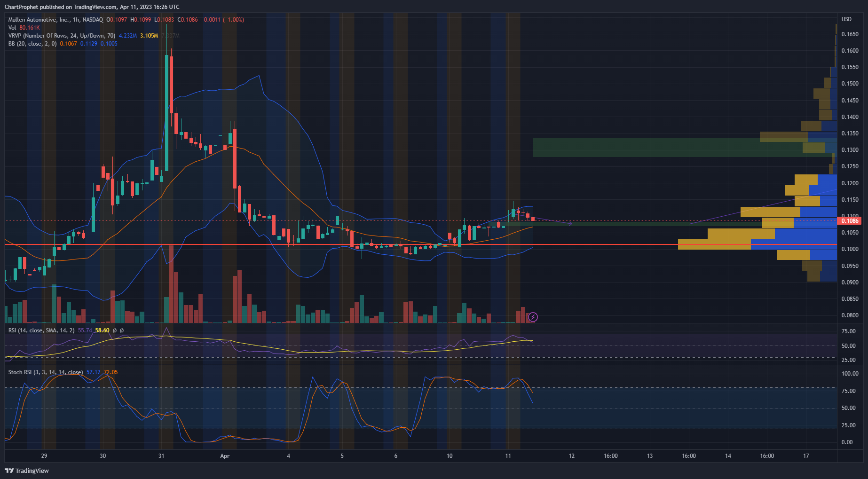
Task: Click the Stoch RSI scale 0.00 label
Action: pyautogui.click(x=847, y=442)
